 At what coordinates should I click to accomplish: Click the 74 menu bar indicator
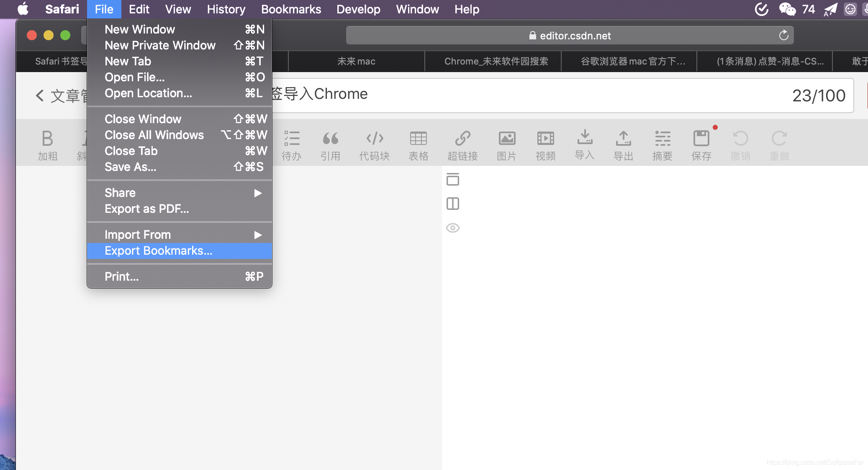[x=808, y=9]
